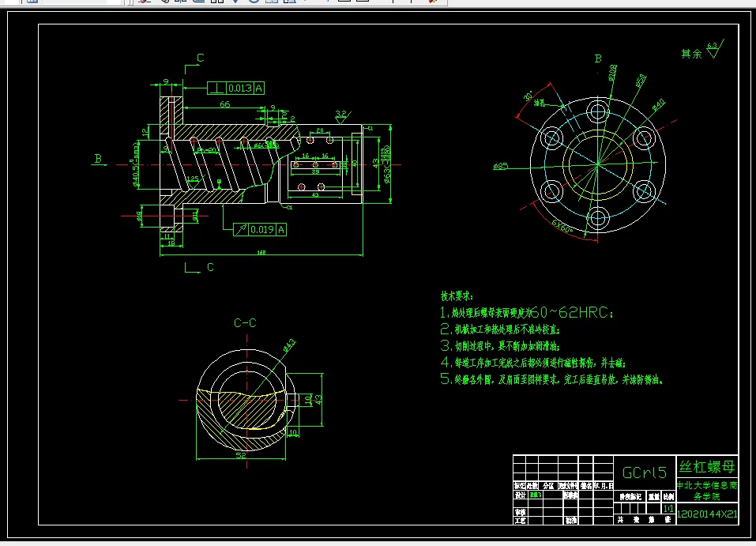The image size is (756, 546).
Task: Select the 0.019 runout tolerance frame
Action: [260, 230]
